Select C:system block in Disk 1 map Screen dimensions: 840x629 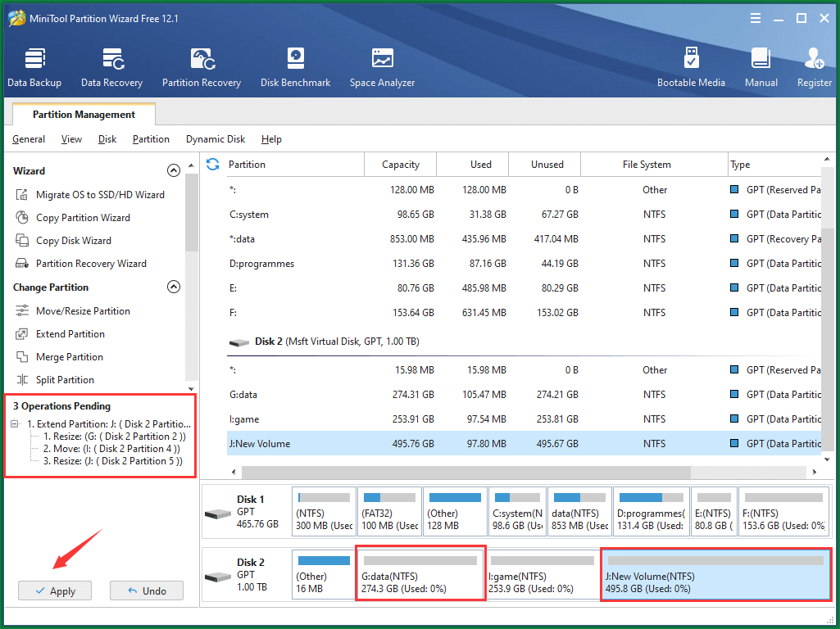(x=517, y=511)
